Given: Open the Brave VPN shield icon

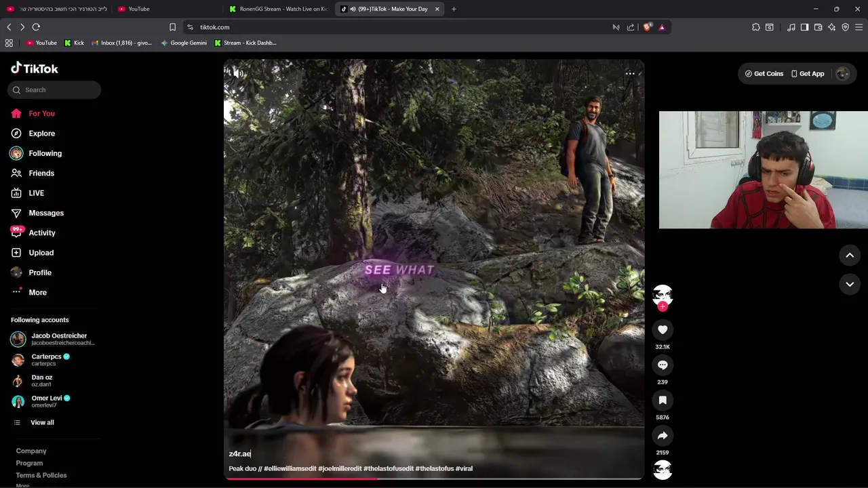Looking at the screenshot, I should click(x=846, y=27).
